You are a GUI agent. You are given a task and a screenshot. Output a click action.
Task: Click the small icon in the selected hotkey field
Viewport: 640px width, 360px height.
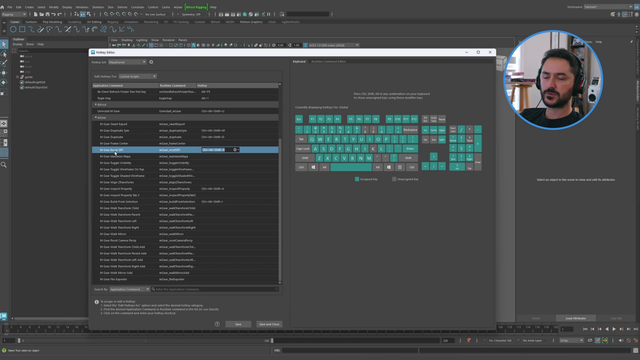click(x=236, y=150)
